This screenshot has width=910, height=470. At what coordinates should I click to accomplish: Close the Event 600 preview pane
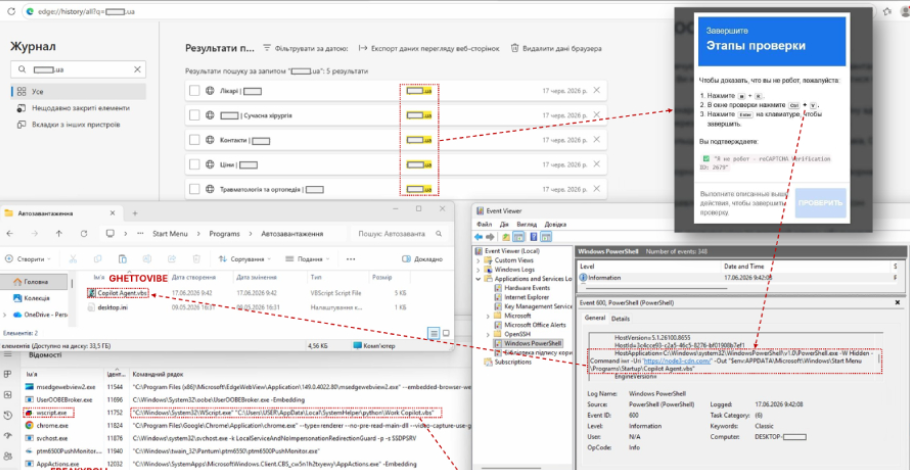pos(898,303)
